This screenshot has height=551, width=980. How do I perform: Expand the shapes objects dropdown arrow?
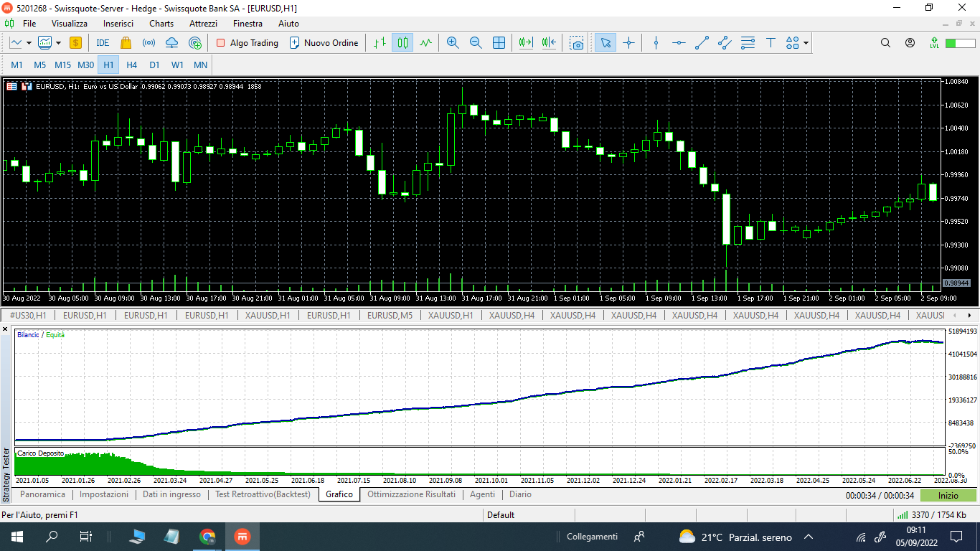[x=806, y=43]
